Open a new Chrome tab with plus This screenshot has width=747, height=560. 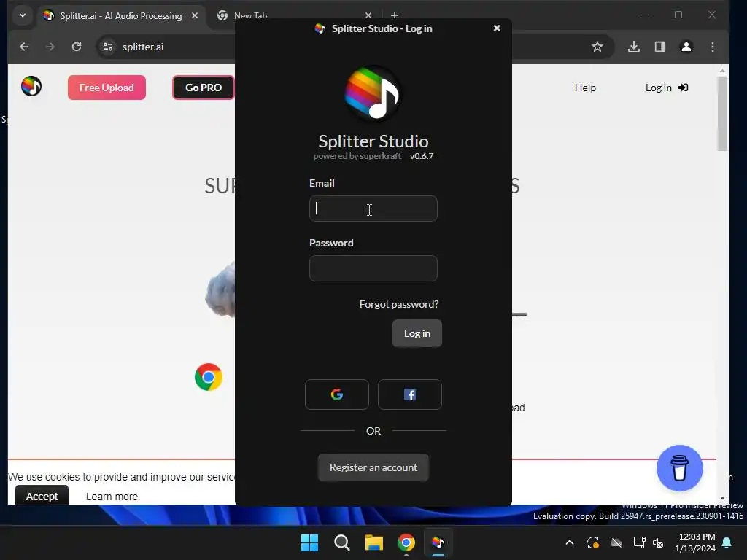click(395, 16)
